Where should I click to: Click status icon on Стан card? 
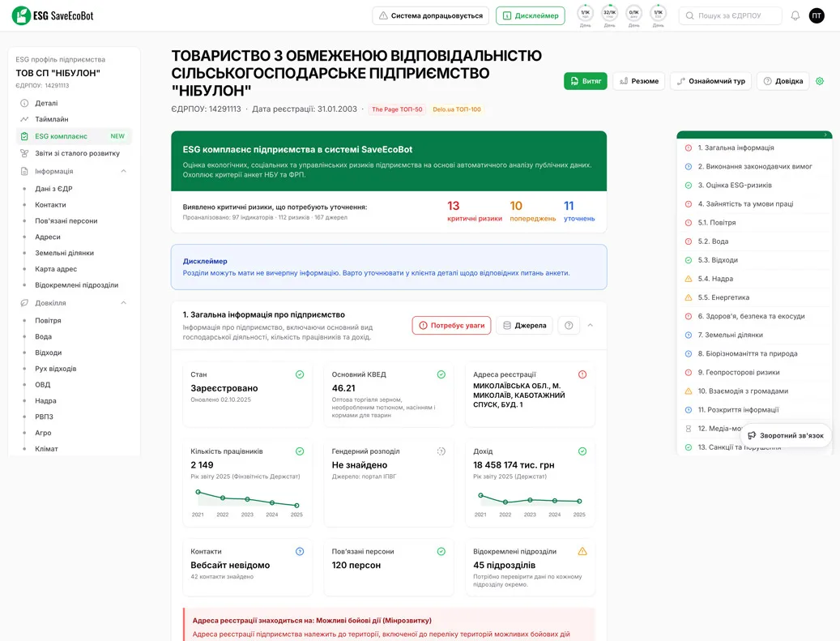[x=300, y=374]
